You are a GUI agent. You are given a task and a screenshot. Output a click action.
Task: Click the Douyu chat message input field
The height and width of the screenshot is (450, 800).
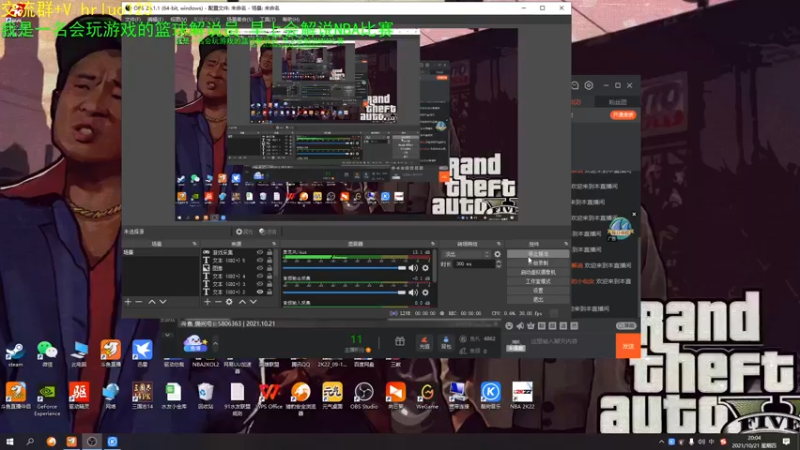pyautogui.click(x=570, y=341)
